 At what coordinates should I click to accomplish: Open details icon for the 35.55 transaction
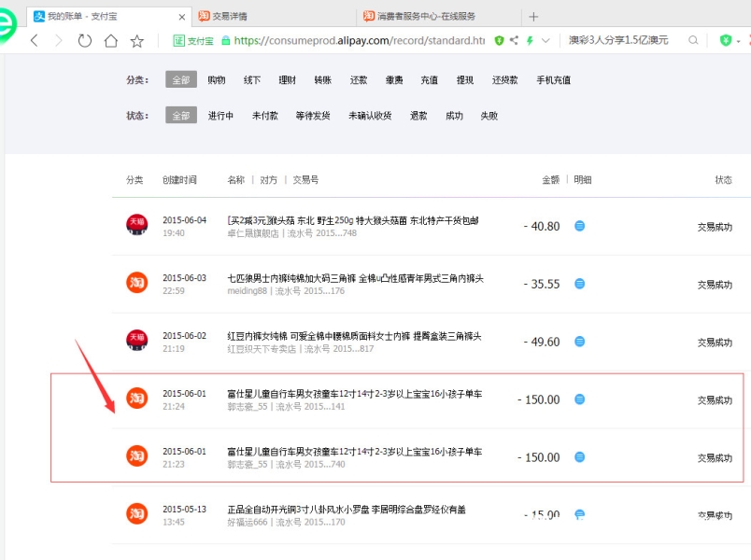(579, 284)
